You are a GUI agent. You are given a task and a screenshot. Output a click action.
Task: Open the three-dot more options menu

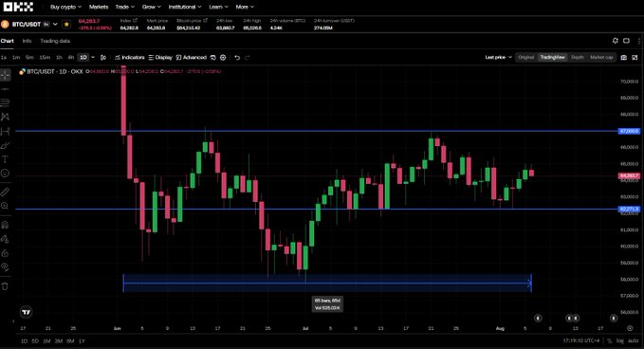coord(639,41)
